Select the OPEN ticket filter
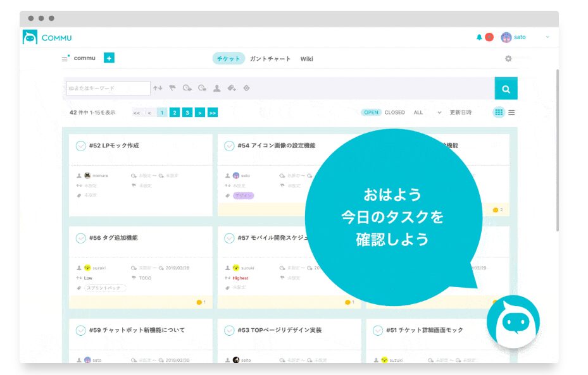 (x=371, y=113)
